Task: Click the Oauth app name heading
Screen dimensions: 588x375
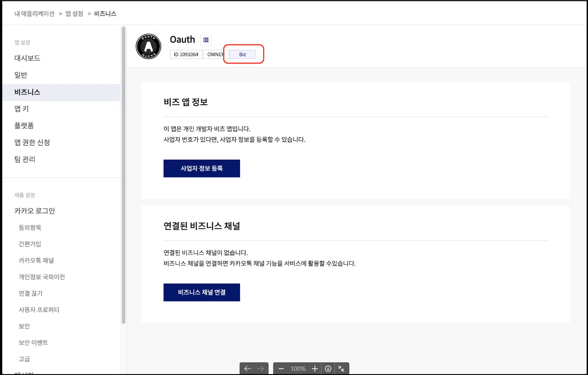Action: (182, 39)
